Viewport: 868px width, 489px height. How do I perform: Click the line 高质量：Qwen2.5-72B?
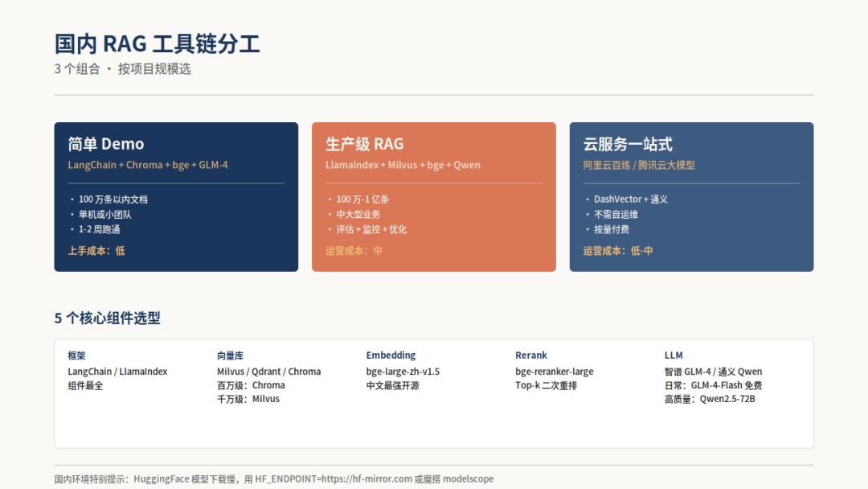(x=710, y=399)
